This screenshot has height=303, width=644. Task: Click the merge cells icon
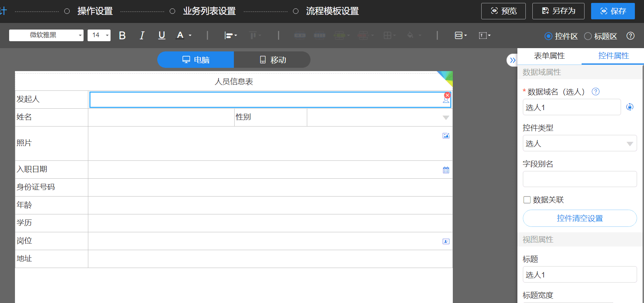(x=300, y=35)
